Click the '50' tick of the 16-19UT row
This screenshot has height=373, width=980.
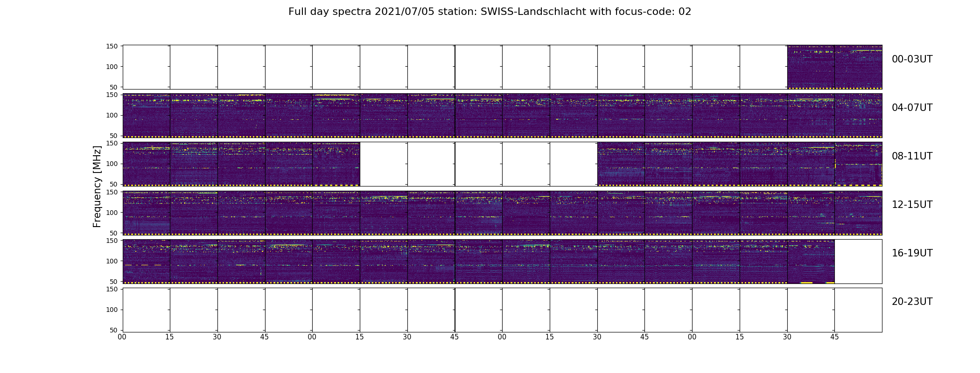tap(114, 282)
